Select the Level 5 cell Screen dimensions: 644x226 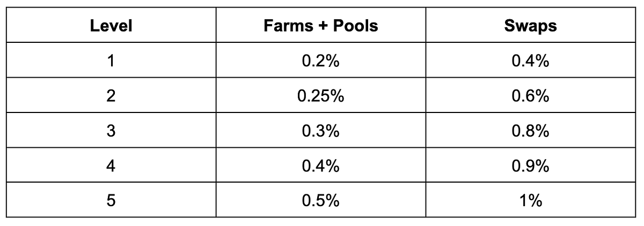coord(111,200)
